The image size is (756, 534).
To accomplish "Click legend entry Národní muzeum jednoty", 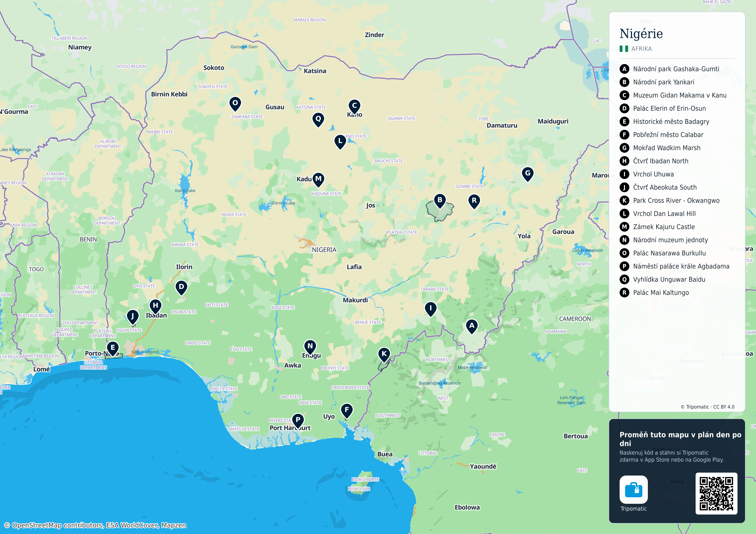I will pos(670,240).
